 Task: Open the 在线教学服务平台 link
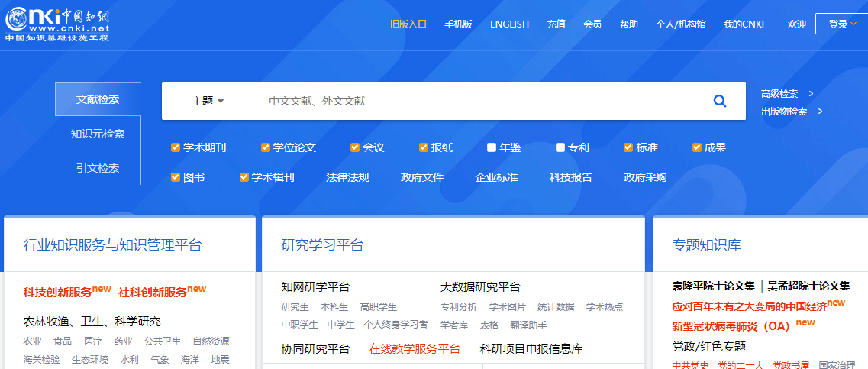(x=415, y=348)
